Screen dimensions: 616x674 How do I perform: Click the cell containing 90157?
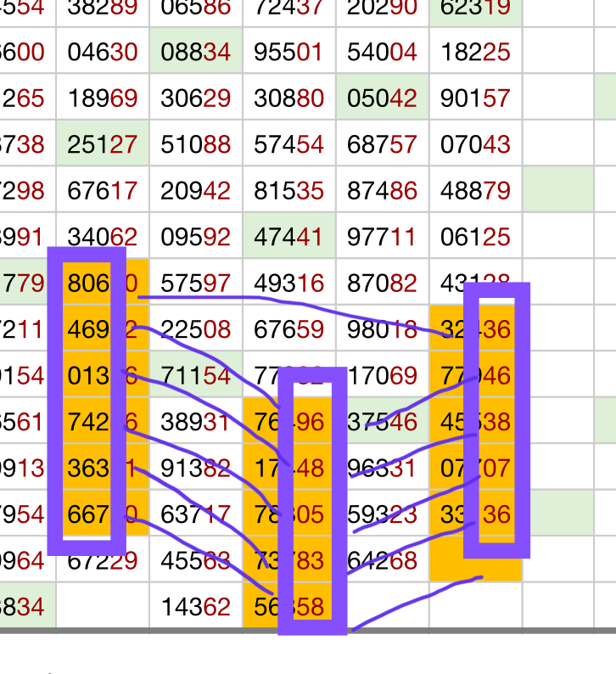click(x=475, y=98)
